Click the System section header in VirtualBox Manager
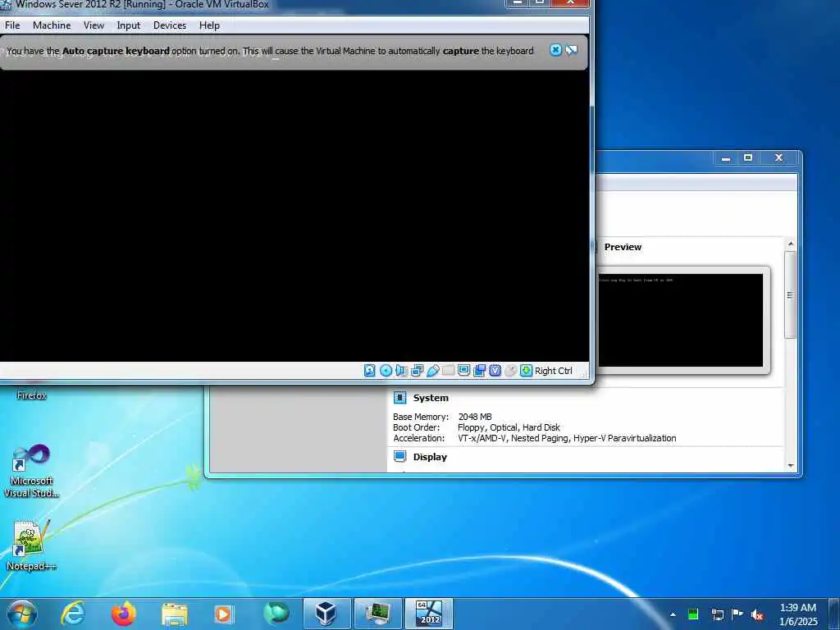Image resolution: width=840 pixels, height=630 pixels. (x=431, y=398)
